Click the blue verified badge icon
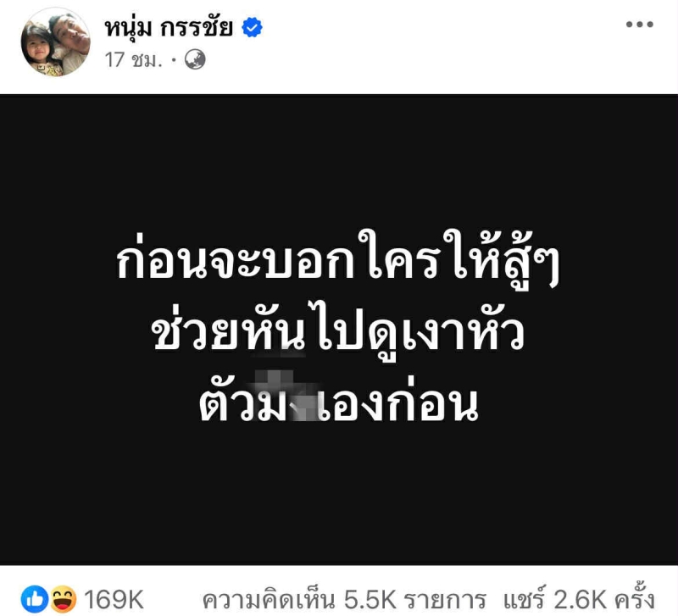678x616 pixels. [252, 27]
